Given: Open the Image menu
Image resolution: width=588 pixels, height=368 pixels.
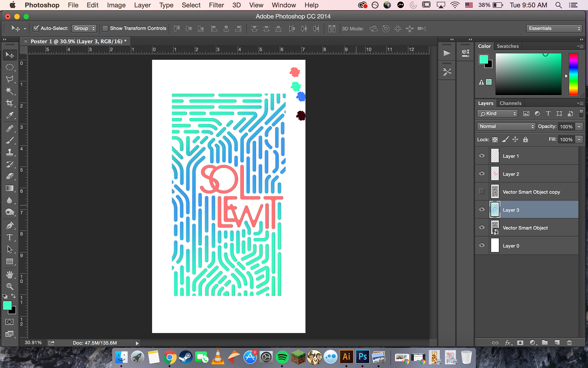Looking at the screenshot, I should pyautogui.click(x=116, y=5).
